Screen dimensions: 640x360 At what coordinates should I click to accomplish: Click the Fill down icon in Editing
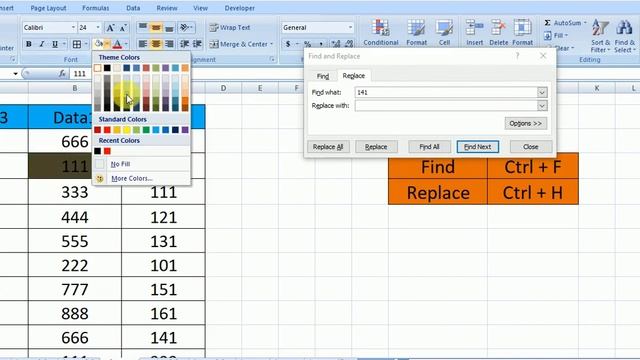tap(548, 36)
